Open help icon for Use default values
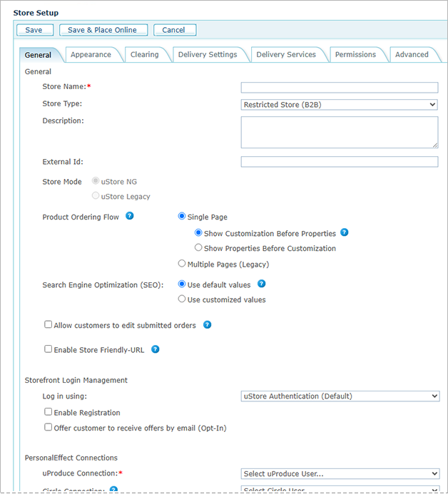 tap(261, 284)
